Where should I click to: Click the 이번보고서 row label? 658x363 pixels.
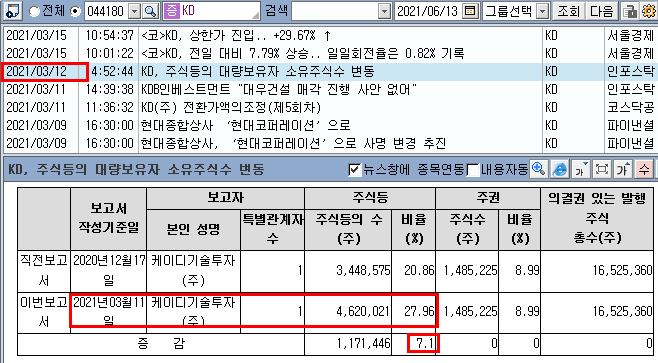pyautogui.click(x=44, y=312)
